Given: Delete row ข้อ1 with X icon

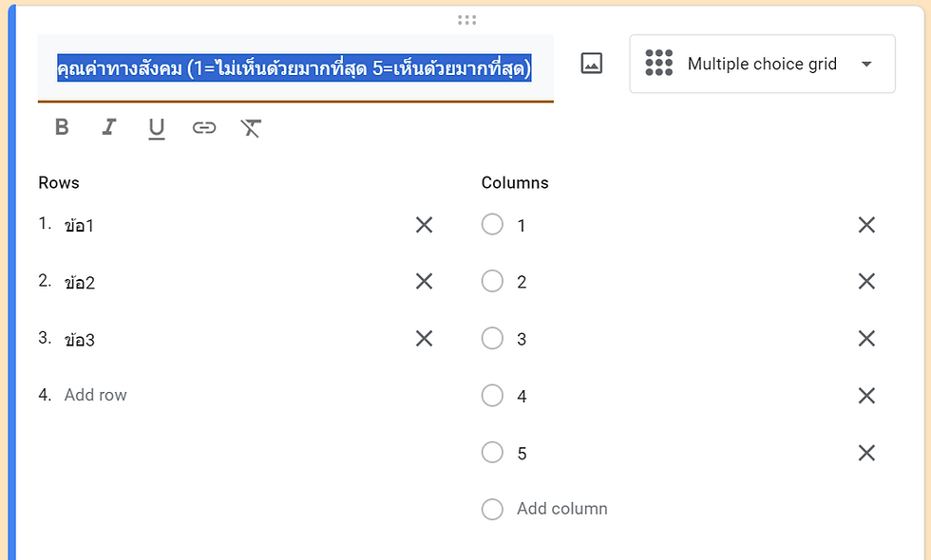Looking at the screenshot, I should (424, 225).
